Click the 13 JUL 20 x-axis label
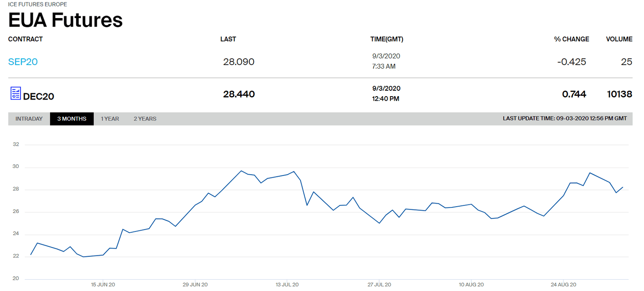Viewport: 644px width, 291px height. click(x=287, y=285)
